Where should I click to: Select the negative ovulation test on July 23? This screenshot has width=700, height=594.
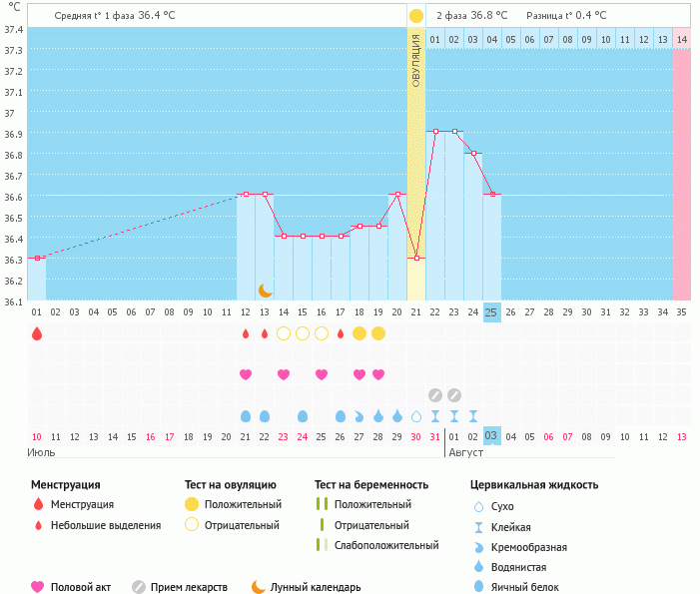point(284,333)
